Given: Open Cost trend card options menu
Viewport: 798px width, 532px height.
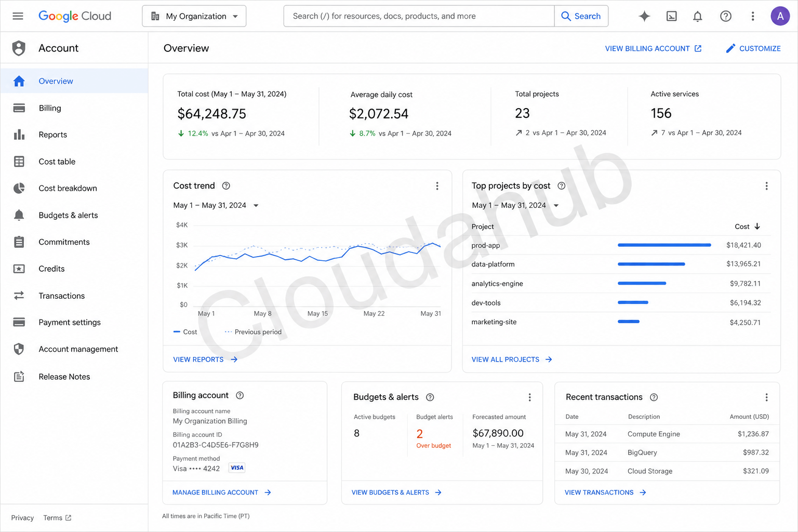Looking at the screenshot, I should pyautogui.click(x=437, y=186).
